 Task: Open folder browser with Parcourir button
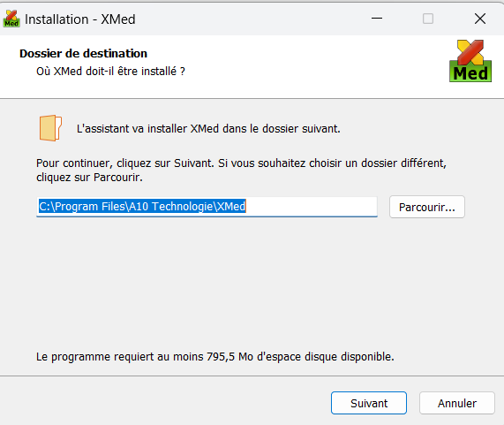point(427,207)
